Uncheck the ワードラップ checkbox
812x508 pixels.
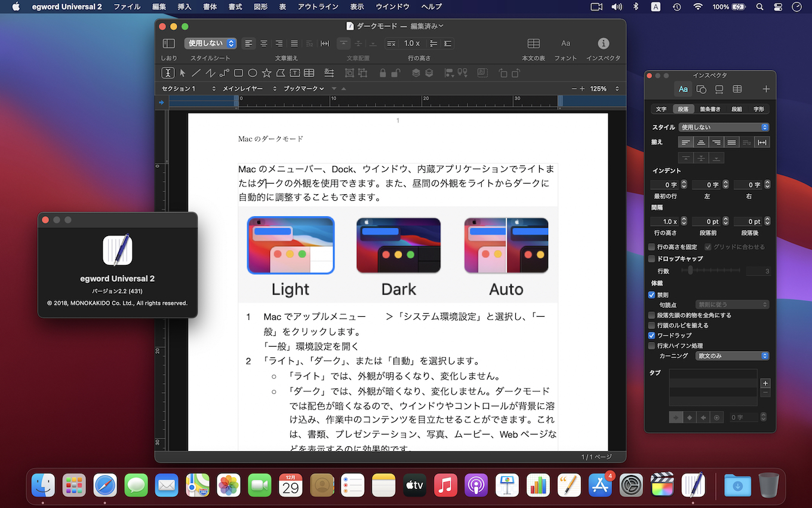point(652,335)
